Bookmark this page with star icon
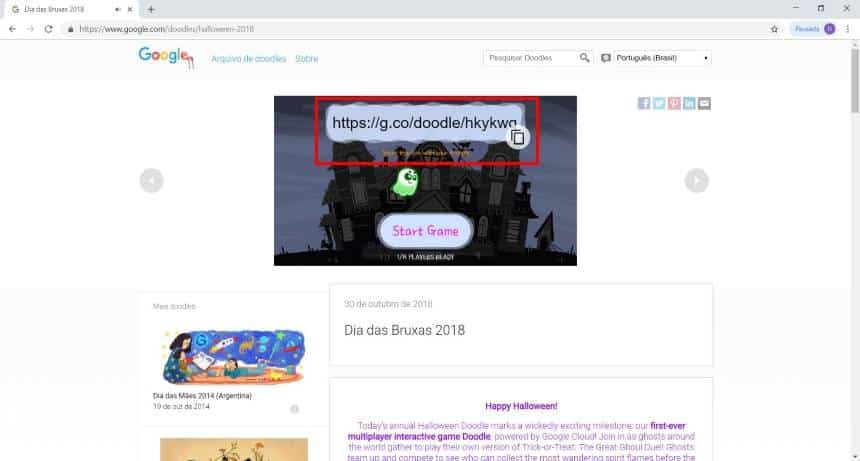The height and width of the screenshot is (461, 860). pos(774,29)
